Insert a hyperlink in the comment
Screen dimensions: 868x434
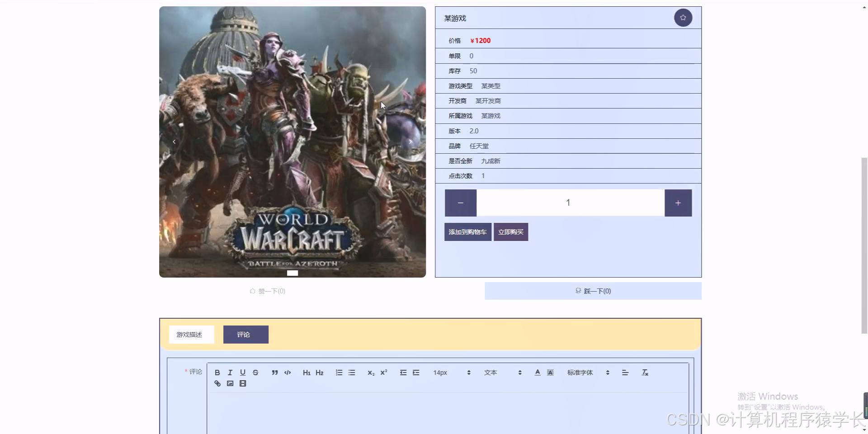pos(217,383)
